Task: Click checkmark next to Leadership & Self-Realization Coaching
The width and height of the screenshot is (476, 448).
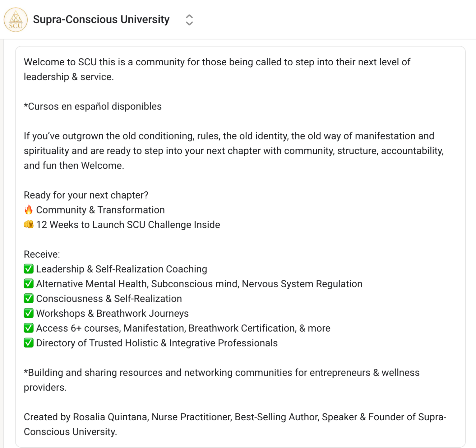Action: pyautogui.click(x=29, y=269)
